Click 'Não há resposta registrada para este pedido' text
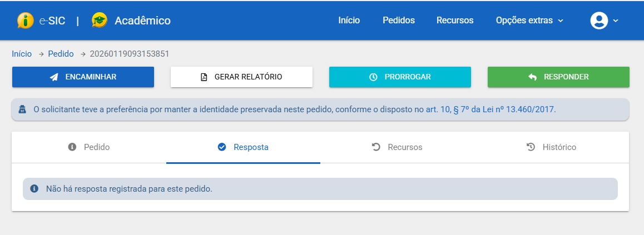 129,189
